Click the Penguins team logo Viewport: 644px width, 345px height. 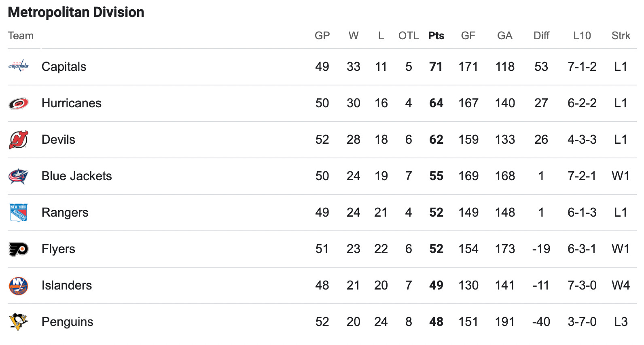tap(19, 322)
